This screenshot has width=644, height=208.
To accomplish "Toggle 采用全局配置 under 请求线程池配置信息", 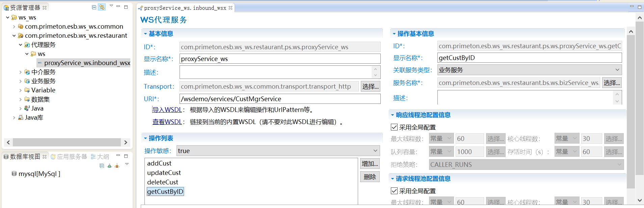I will click(x=394, y=191).
